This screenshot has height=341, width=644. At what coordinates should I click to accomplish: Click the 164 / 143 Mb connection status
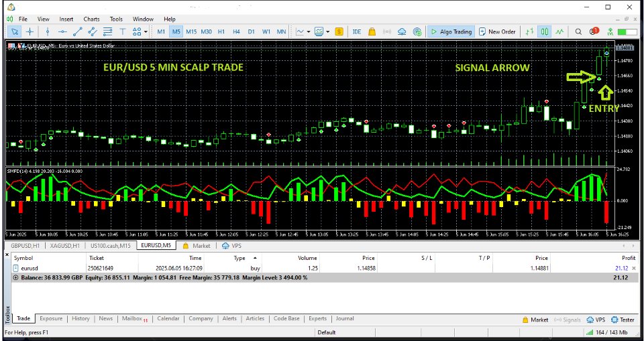click(x=607, y=332)
